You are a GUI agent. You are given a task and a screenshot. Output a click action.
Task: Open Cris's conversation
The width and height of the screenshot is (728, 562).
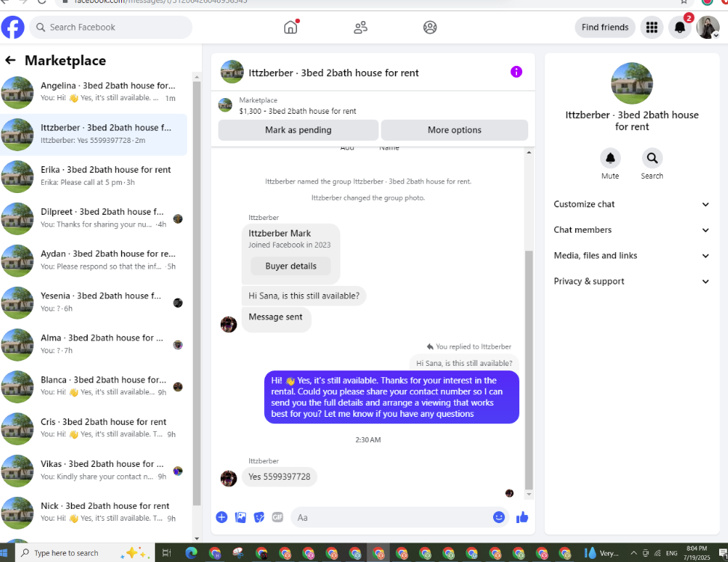94,429
